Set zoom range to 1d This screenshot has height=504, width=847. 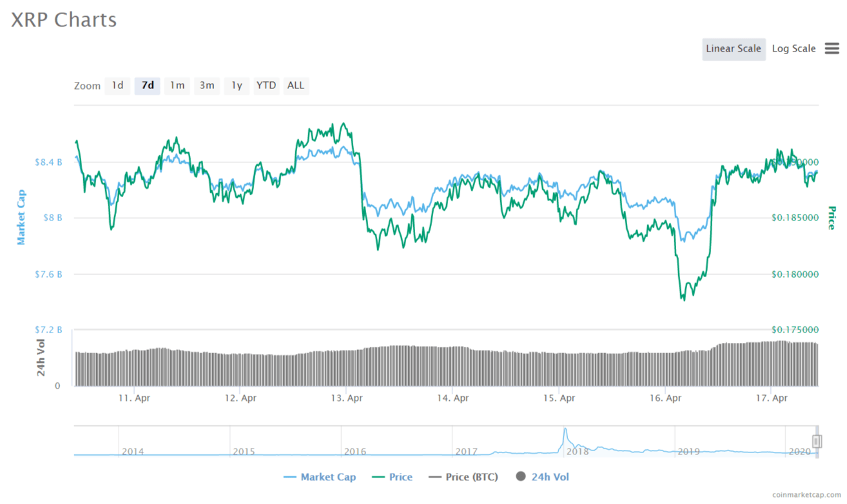click(117, 85)
